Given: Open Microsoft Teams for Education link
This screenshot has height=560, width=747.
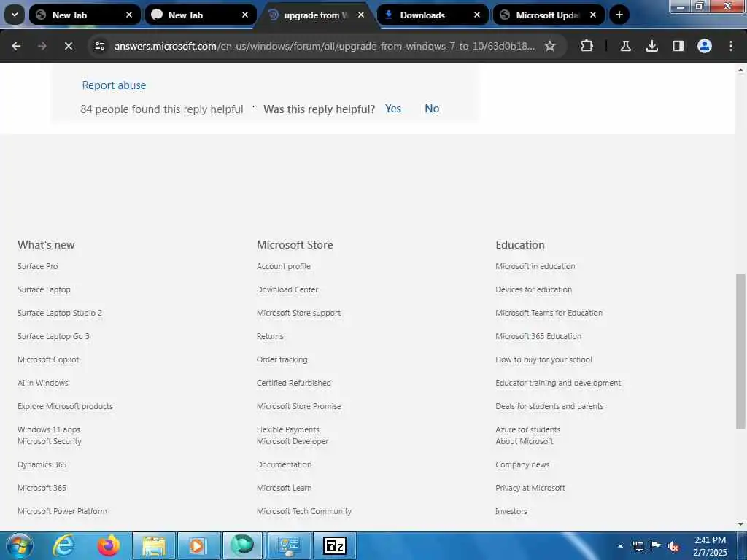Looking at the screenshot, I should coord(549,313).
